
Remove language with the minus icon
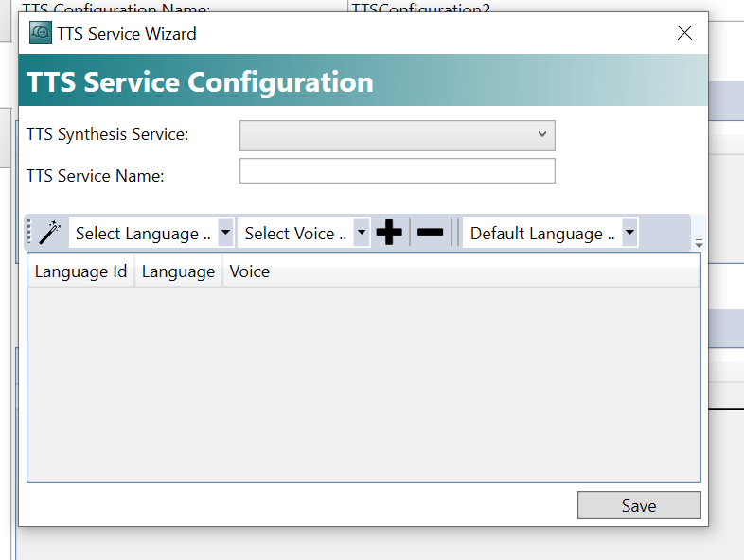pyautogui.click(x=430, y=233)
